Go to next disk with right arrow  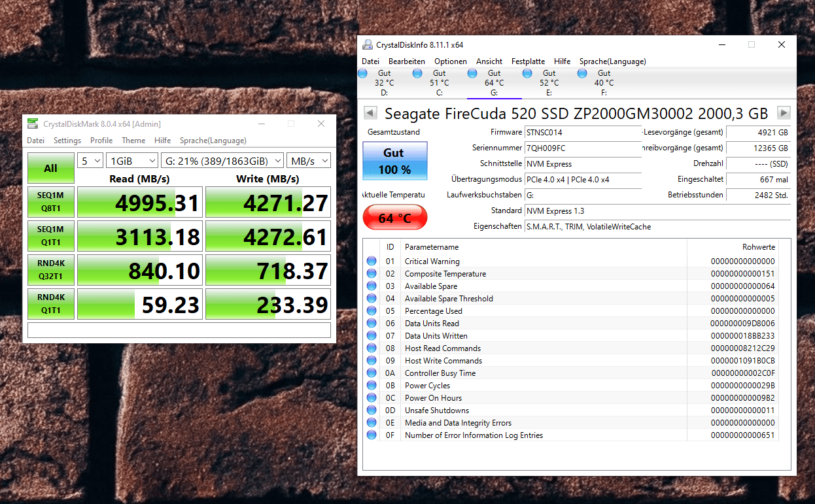coord(784,112)
